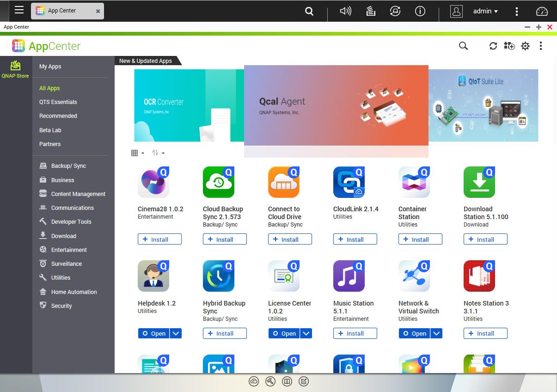Open App Center more options menu
The image size is (557, 392).
(540, 46)
